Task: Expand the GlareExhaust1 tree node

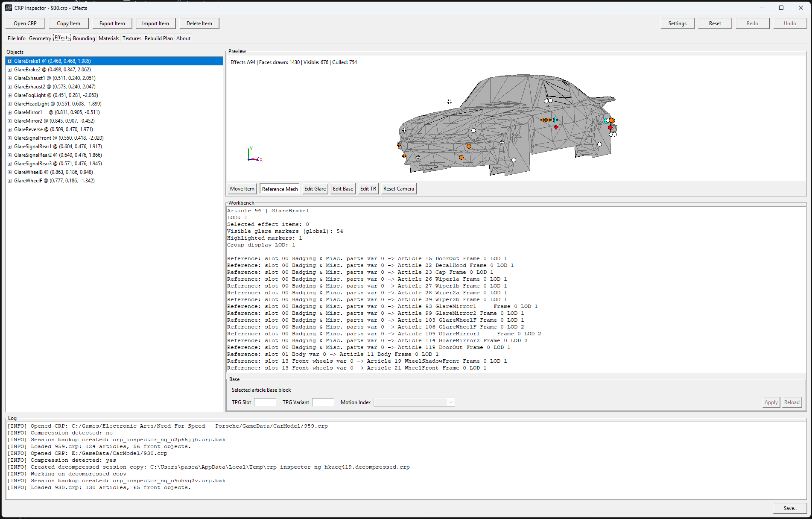Action: pyautogui.click(x=9, y=78)
